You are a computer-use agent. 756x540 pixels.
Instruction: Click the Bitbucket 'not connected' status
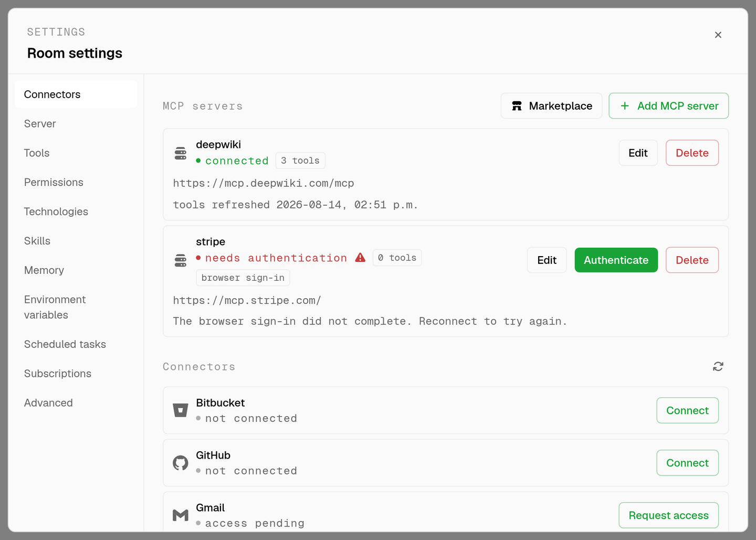coord(247,418)
